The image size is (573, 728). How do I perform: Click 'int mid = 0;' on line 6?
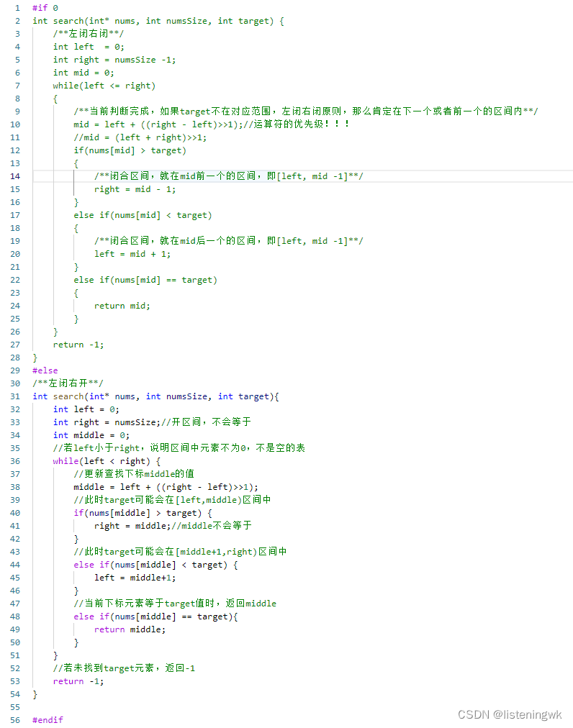(x=84, y=73)
